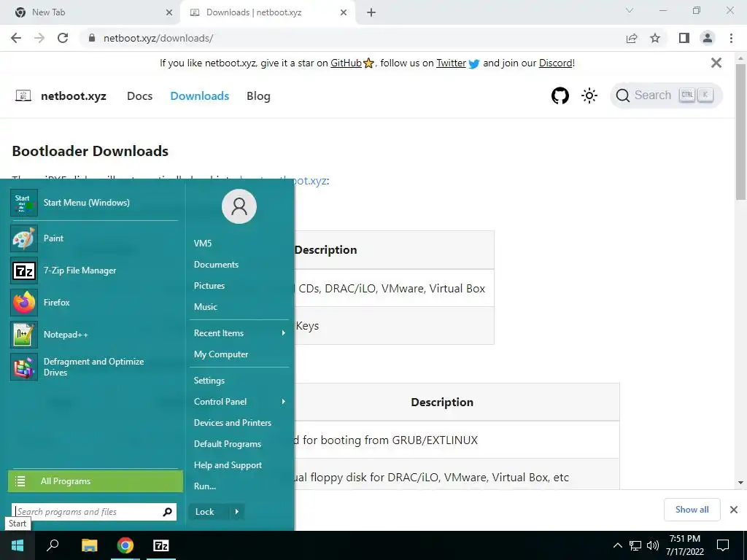Open Devices and Printers
The image size is (747, 560).
pos(233,423)
